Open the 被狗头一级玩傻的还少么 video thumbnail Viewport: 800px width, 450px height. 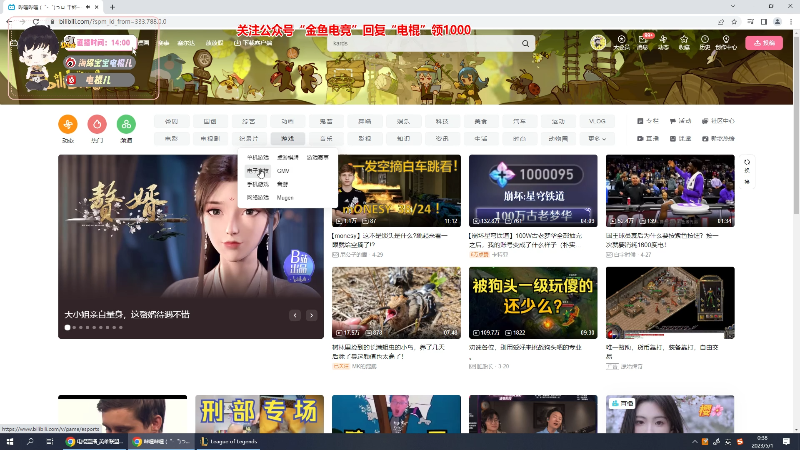tap(533, 302)
